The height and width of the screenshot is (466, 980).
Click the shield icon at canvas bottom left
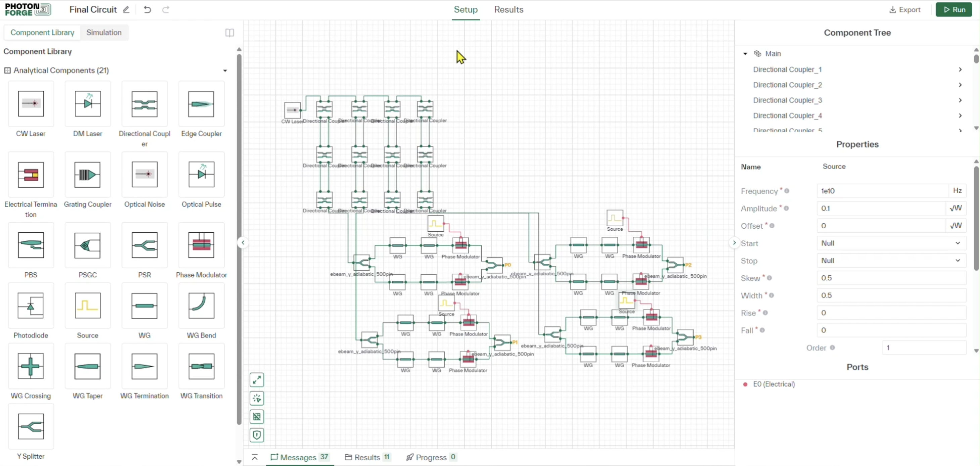tap(257, 435)
